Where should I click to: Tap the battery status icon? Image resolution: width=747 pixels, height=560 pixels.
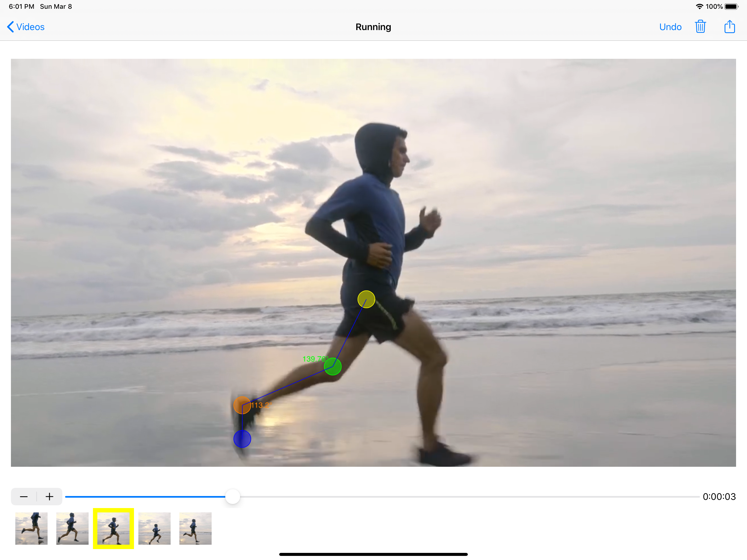(731, 6)
